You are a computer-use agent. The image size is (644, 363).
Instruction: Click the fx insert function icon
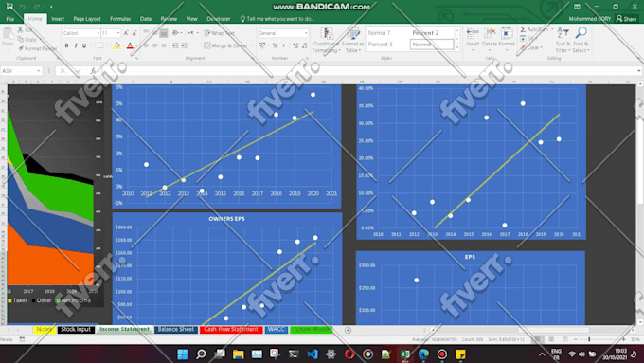(x=93, y=71)
